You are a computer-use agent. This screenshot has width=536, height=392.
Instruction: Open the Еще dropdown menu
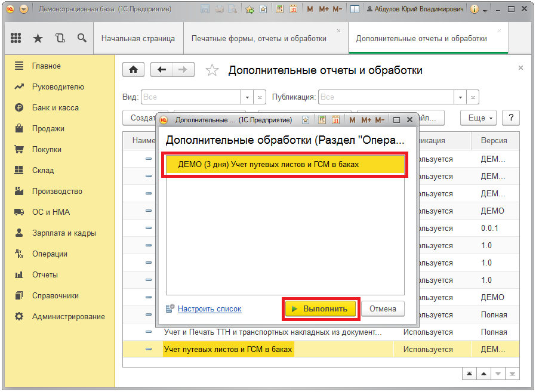coord(480,118)
